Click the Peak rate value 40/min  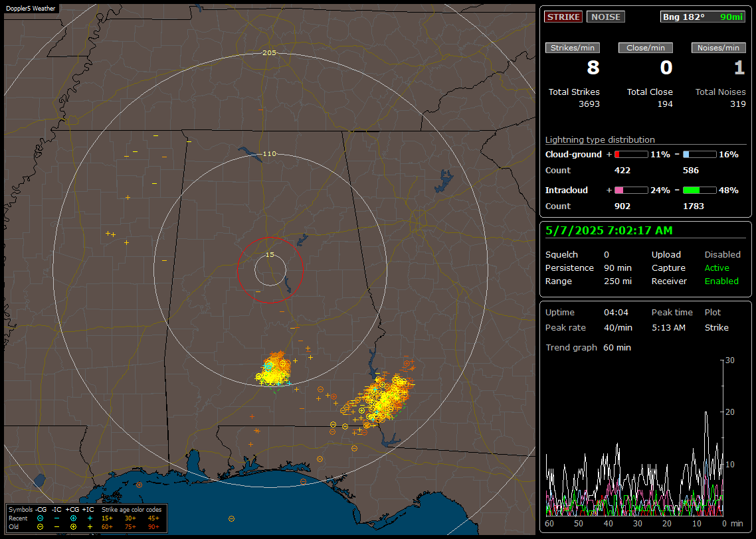point(618,327)
